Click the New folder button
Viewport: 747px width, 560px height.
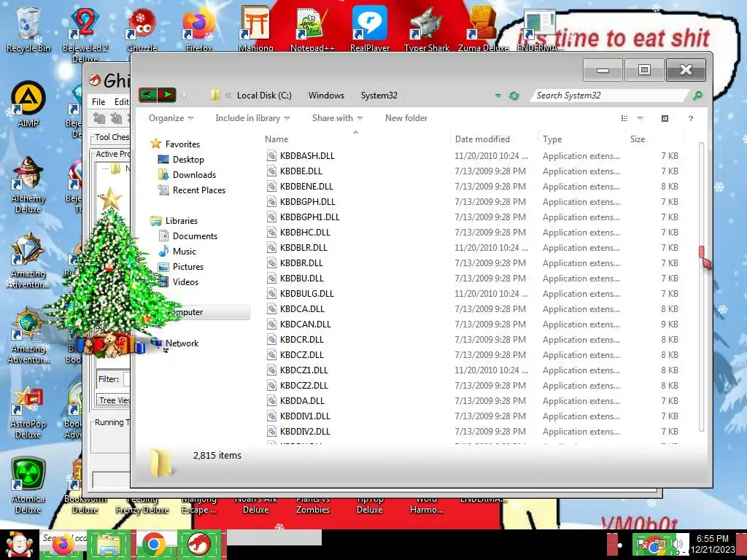(x=406, y=118)
